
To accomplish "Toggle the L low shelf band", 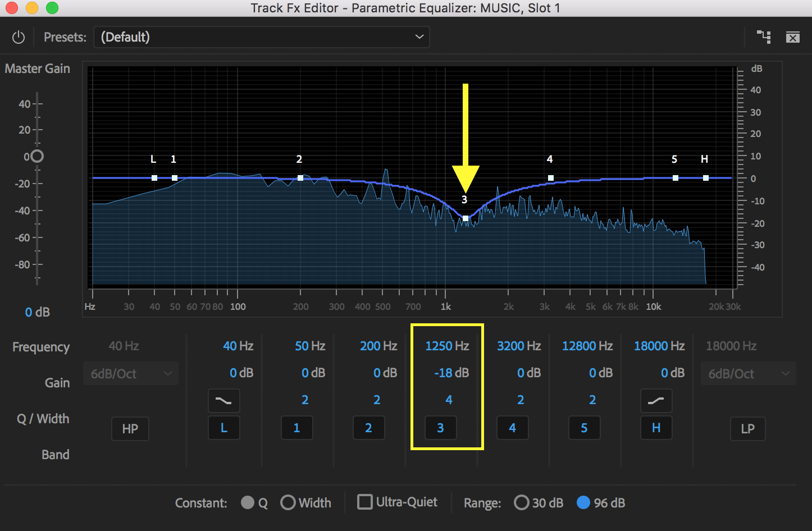I will click(x=224, y=428).
